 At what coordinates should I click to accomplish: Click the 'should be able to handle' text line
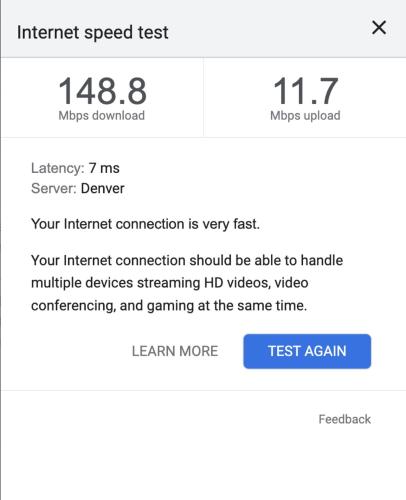187,260
